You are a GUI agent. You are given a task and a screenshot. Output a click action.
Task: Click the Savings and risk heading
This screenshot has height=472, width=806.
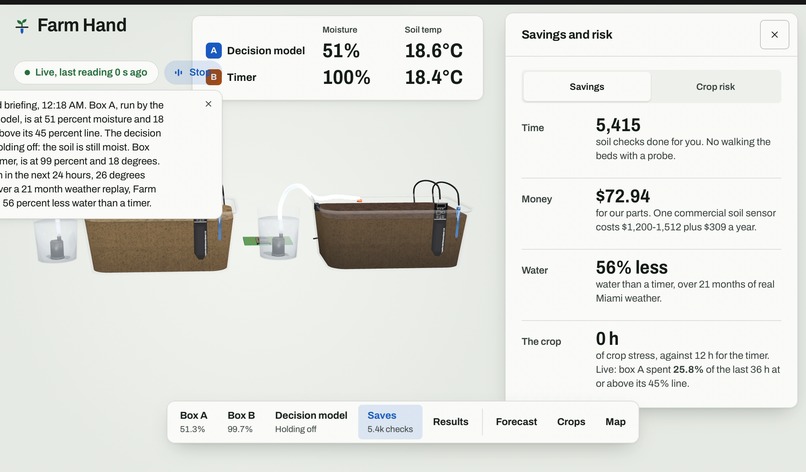(566, 34)
